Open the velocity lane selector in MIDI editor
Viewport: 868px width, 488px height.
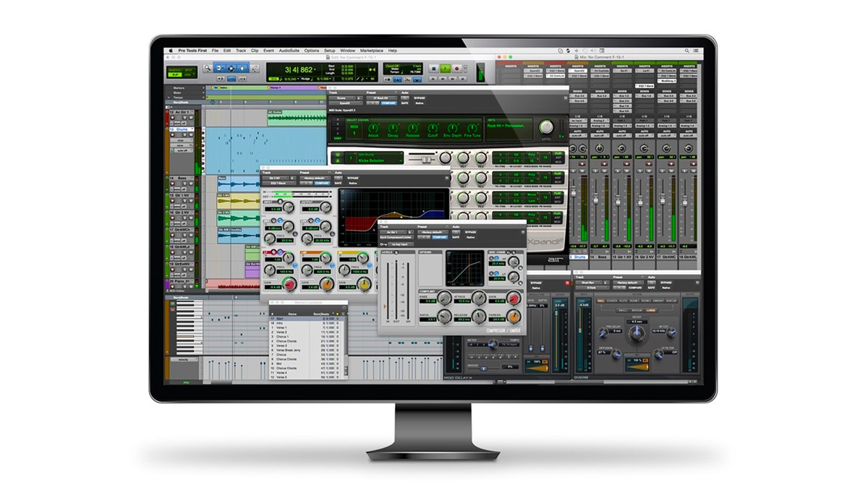[184, 359]
